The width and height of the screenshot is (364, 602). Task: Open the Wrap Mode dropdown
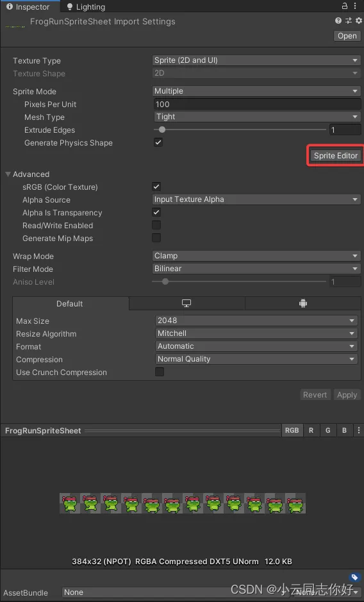pos(256,256)
